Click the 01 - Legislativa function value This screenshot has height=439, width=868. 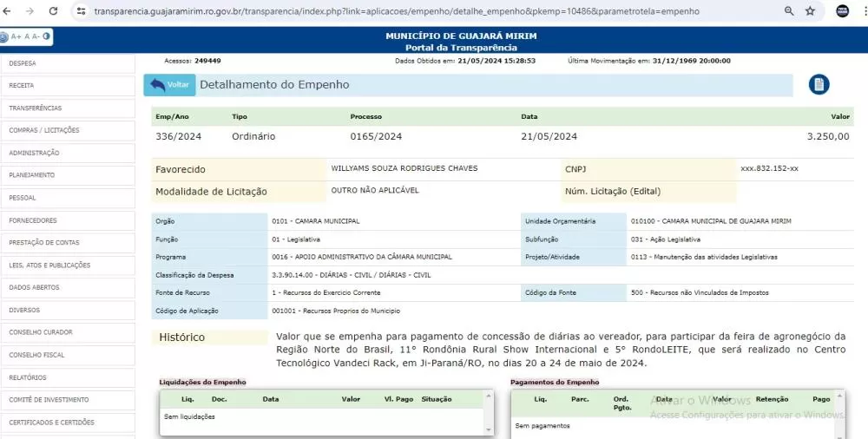click(296, 239)
